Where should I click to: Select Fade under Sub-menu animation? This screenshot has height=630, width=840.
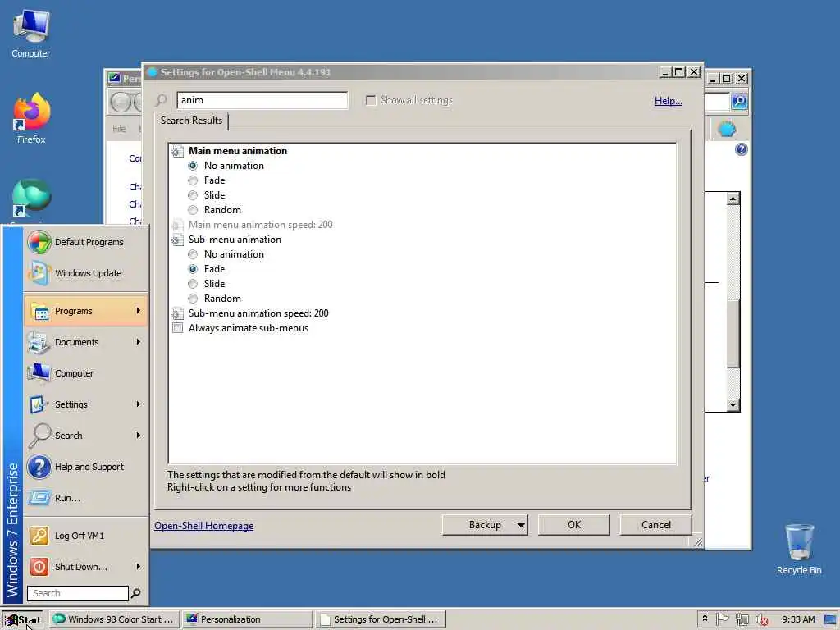pos(193,269)
